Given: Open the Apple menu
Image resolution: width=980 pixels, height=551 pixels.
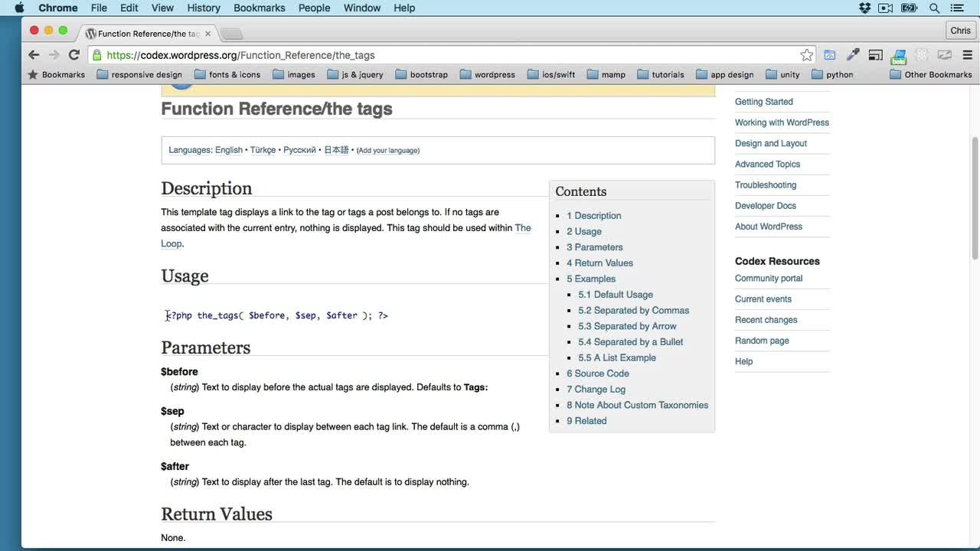Looking at the screenshot, I should [19, 8].
